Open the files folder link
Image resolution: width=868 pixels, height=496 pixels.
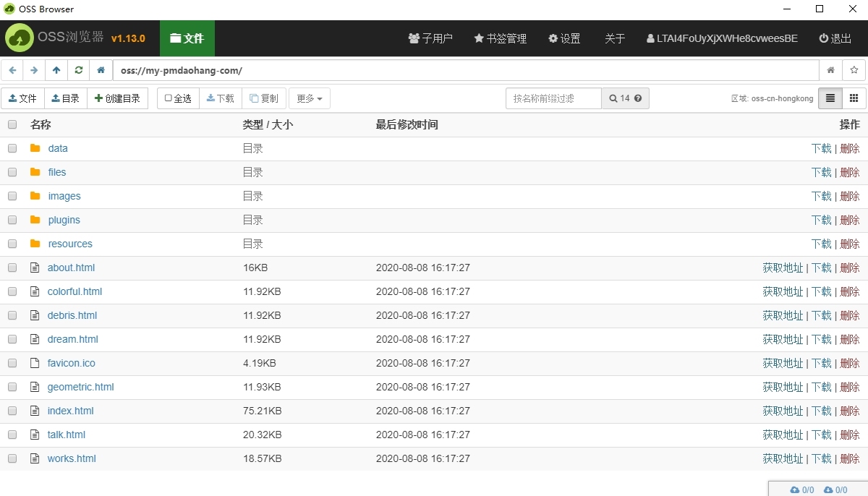click(x=57, y=172)
